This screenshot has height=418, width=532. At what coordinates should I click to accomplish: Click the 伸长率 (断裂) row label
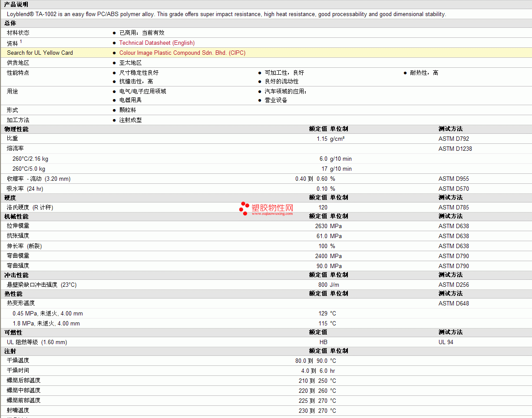[x=24, y=246]
